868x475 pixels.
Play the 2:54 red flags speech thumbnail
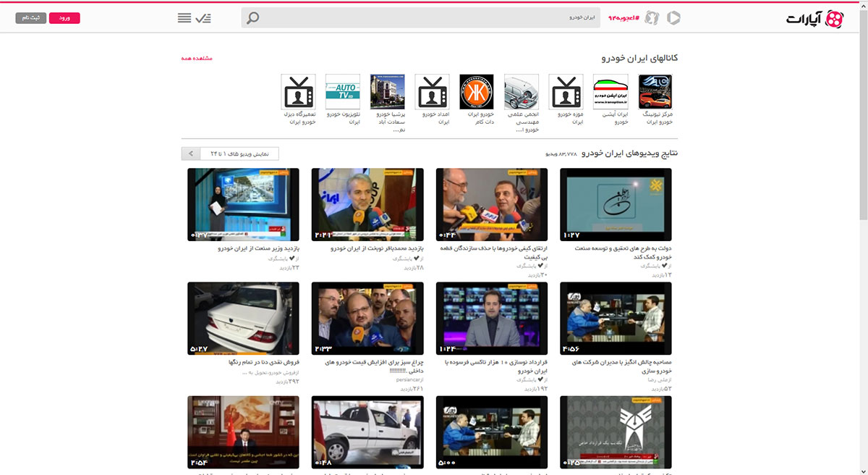point(243,432)
